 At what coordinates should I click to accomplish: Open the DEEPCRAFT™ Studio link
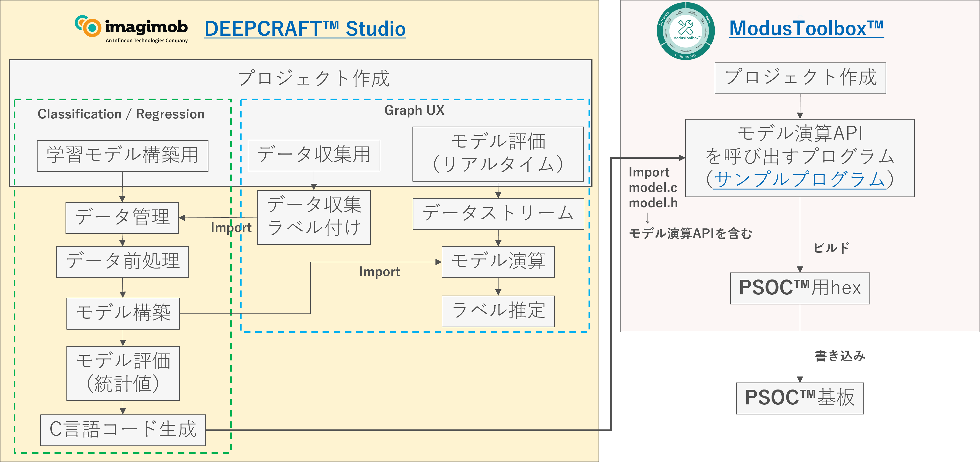(305, 29)
